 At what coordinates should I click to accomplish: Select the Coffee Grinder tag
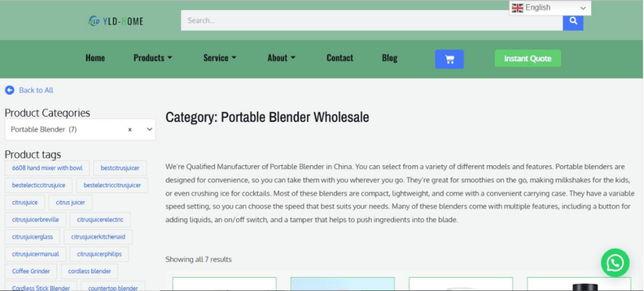tap(30, 272)
